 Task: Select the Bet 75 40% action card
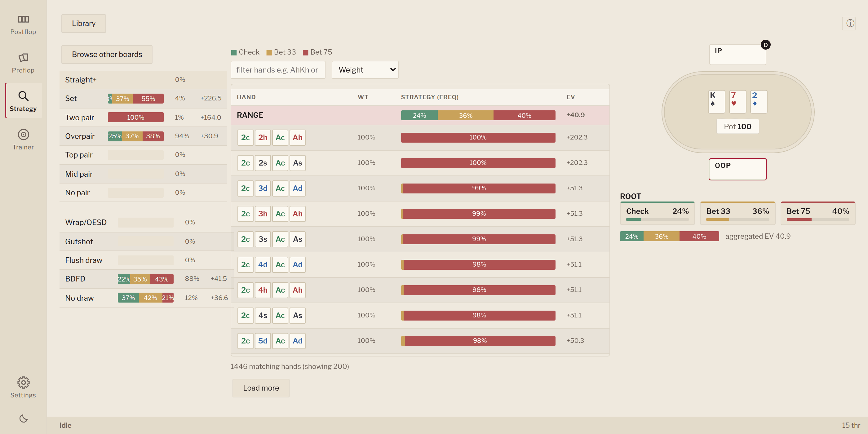point(818,213)
